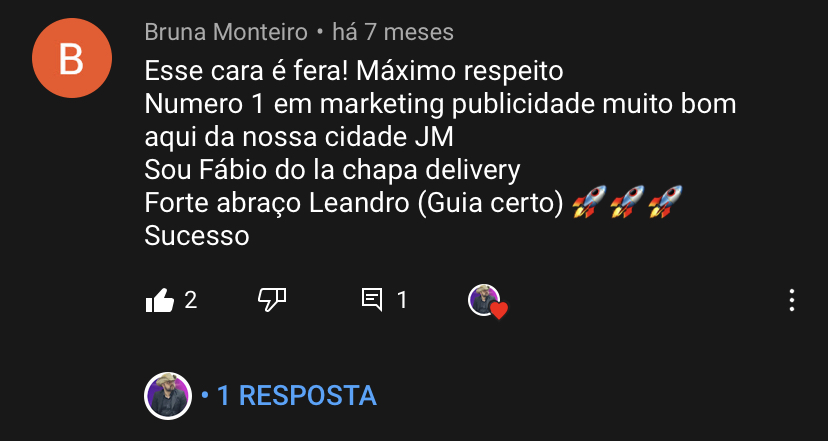
Task: Click the last rocket emoji
Action: 665,202
